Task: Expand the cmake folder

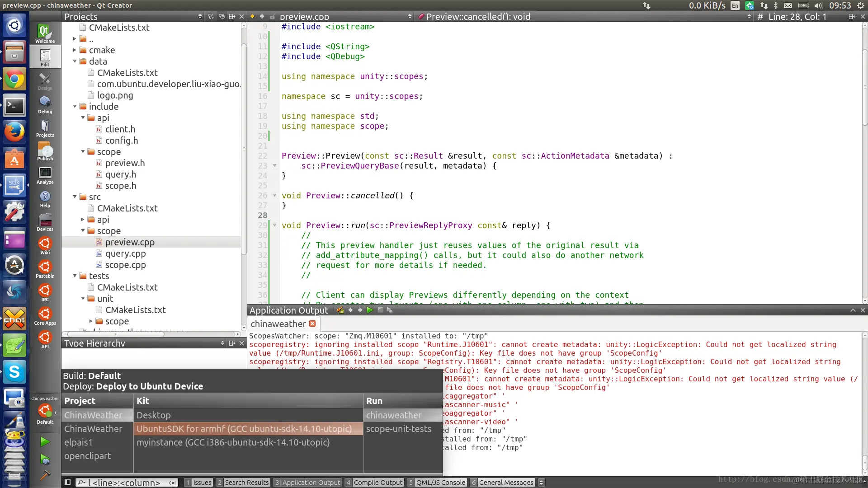Action: pyautogui.click(x=75, y=50)
